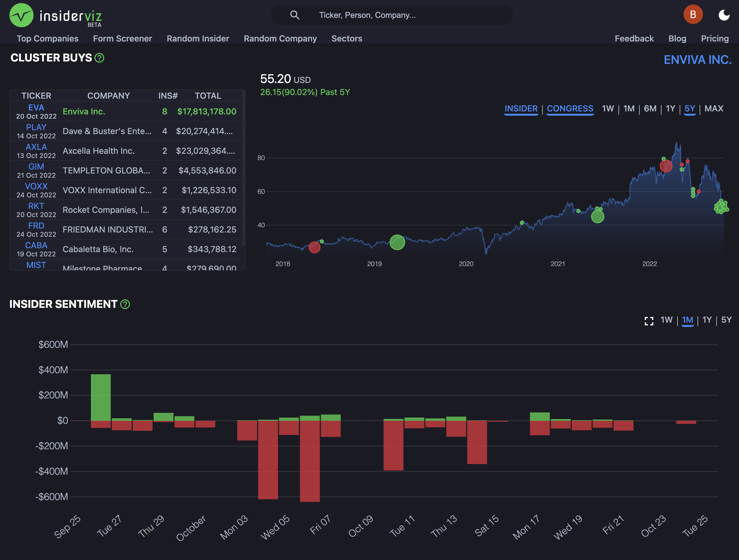739x560 pixels.
Task: Open Random Insider page
Action: tap(198, 38)
